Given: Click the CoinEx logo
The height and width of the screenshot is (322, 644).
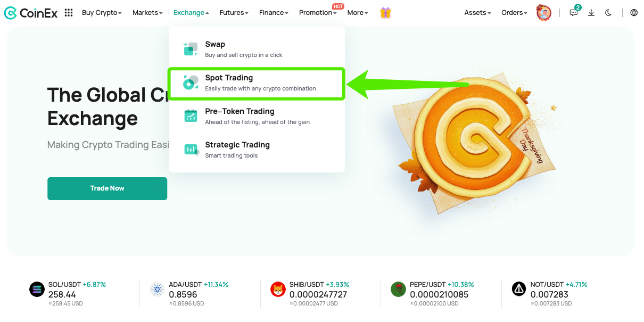Looking at the screenshot, I should tap(31, 13).
